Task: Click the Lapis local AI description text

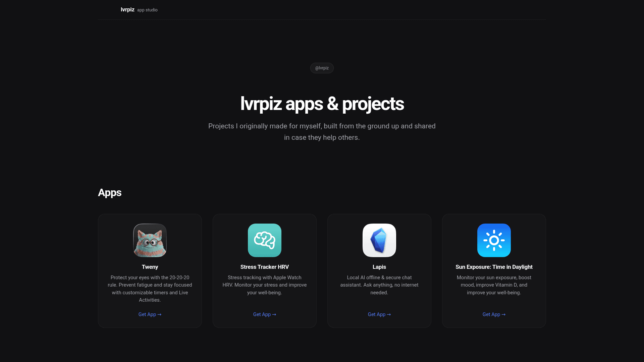Action: click(x=379, y=285)
